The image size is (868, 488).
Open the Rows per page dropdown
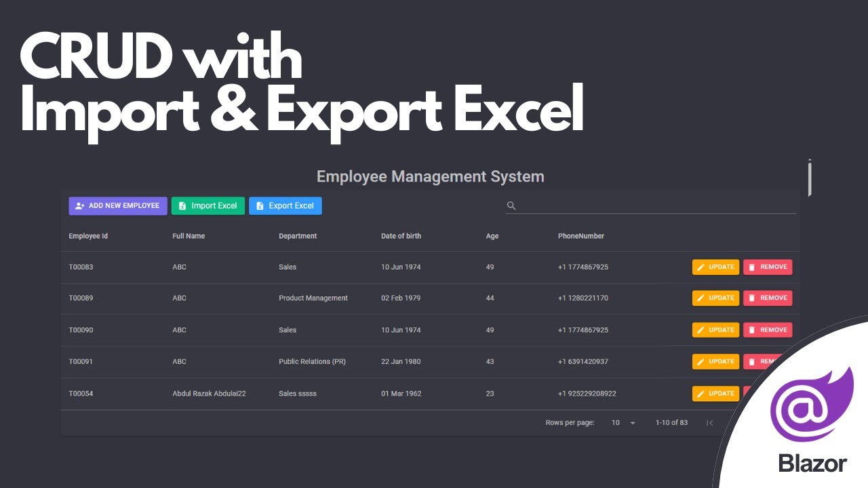point(623,423)
